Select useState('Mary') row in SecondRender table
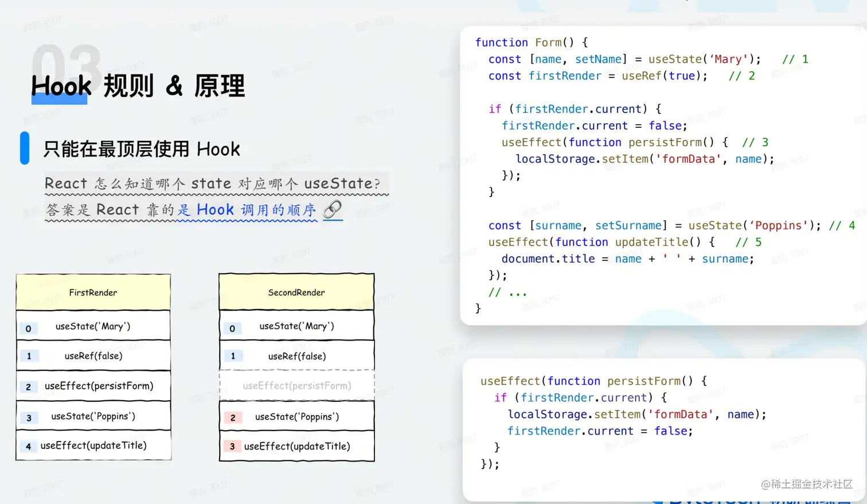 296,326
